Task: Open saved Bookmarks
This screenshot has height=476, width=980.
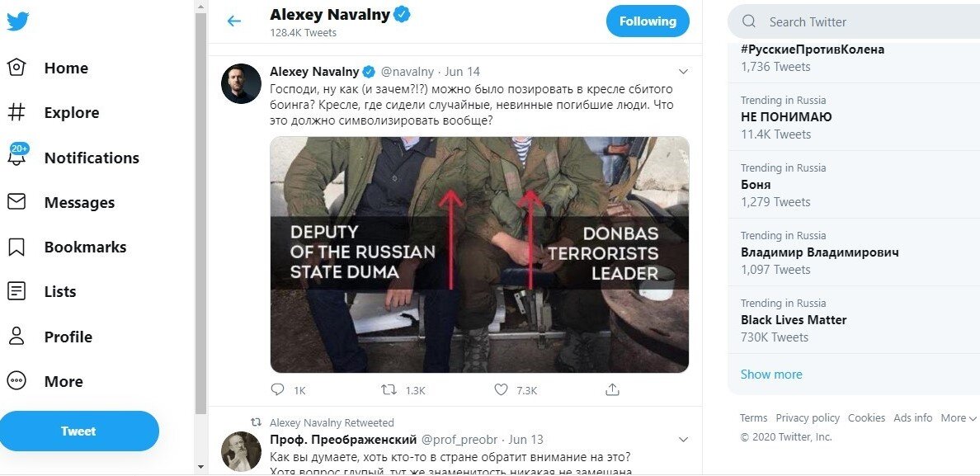Action: point(84,247)
